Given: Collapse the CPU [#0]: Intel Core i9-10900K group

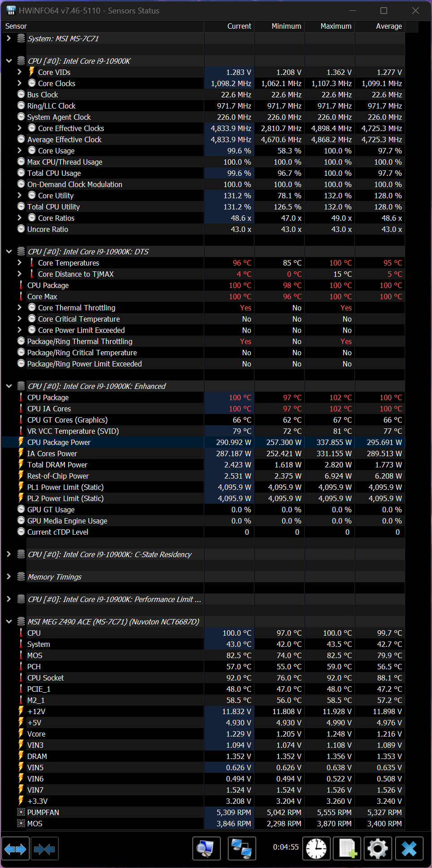Looking at the screenshot, I should tap(9, 61).
